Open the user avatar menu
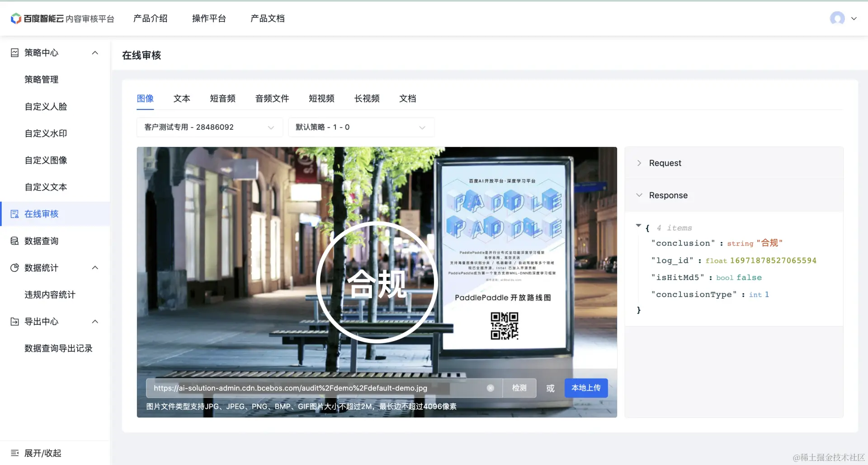The height and width of the screenshot is (465, 868). click(837, 19)
